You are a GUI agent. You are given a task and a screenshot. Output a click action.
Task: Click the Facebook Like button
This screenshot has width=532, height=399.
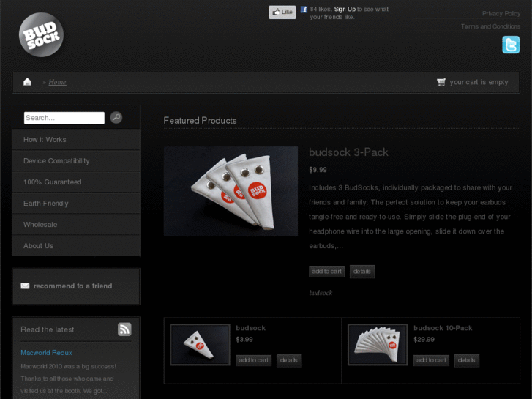(282, 12)
